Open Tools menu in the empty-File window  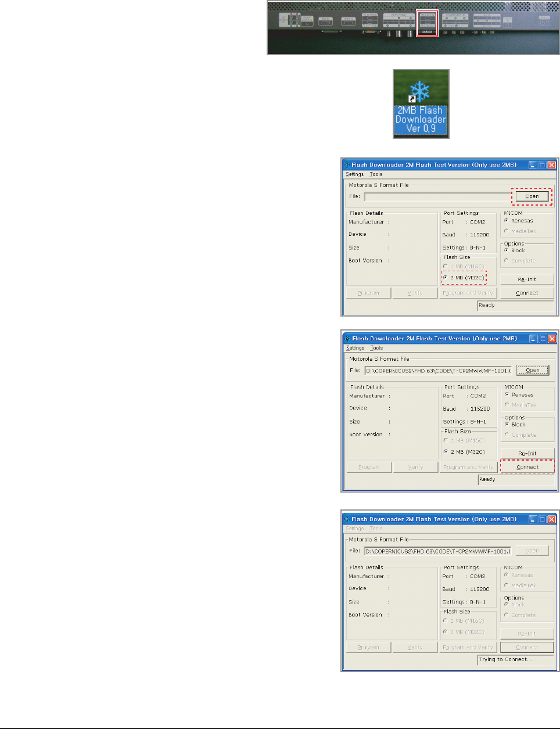coord(376,174)
